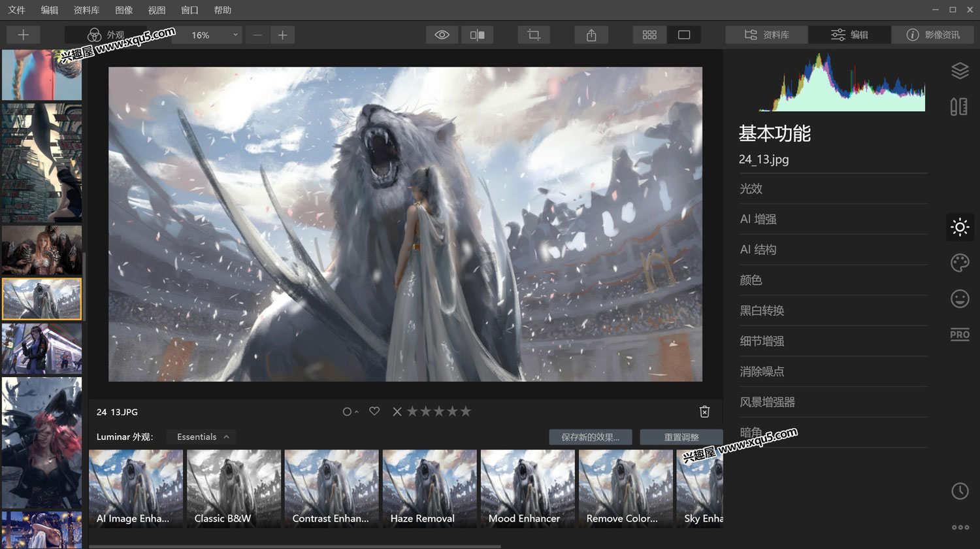Rate the image one star

tap(412, 411)
